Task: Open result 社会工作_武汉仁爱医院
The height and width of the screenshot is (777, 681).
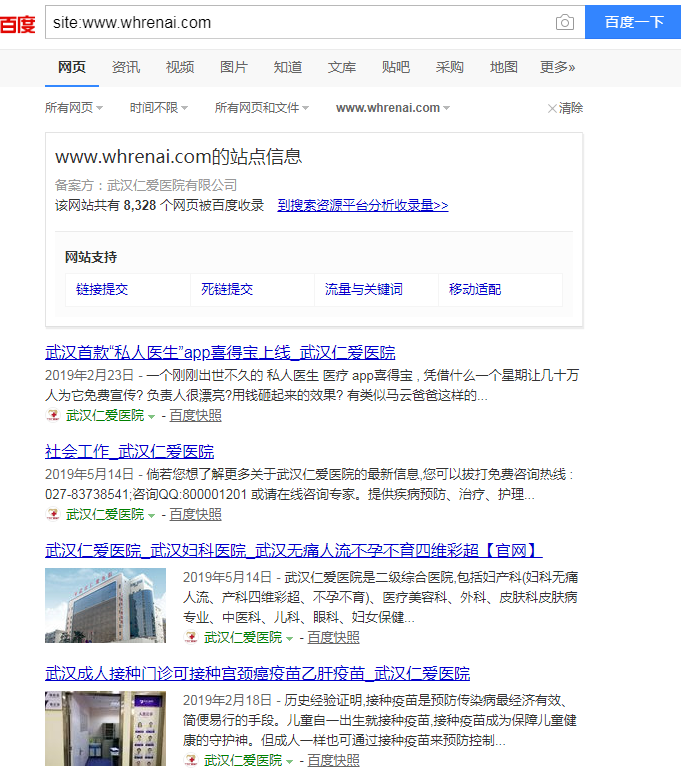Action: (x=129, y=452)
